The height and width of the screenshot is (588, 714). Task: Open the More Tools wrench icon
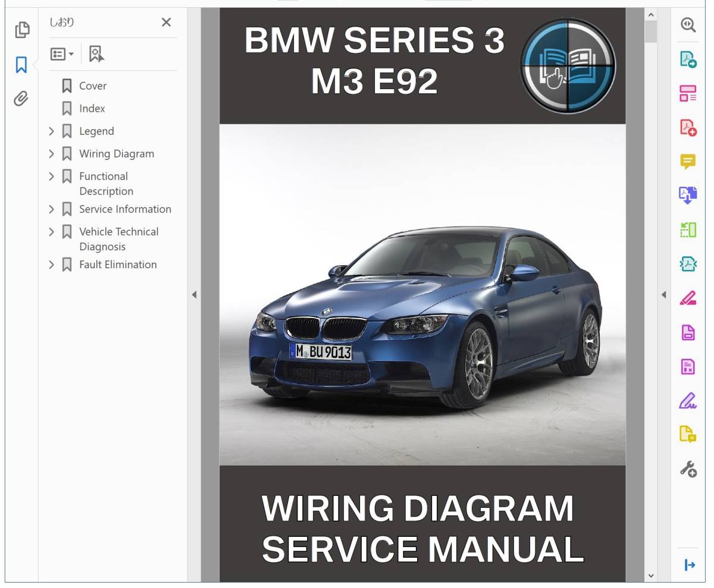688,469
